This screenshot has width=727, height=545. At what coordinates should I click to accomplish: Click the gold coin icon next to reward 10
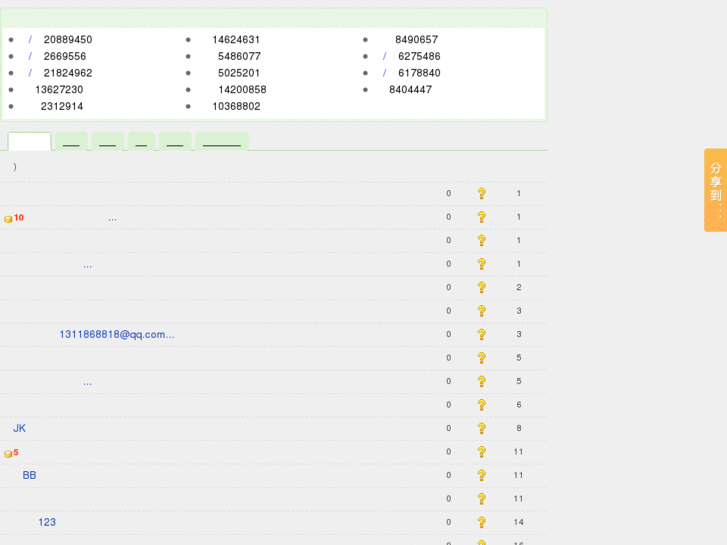8,219
